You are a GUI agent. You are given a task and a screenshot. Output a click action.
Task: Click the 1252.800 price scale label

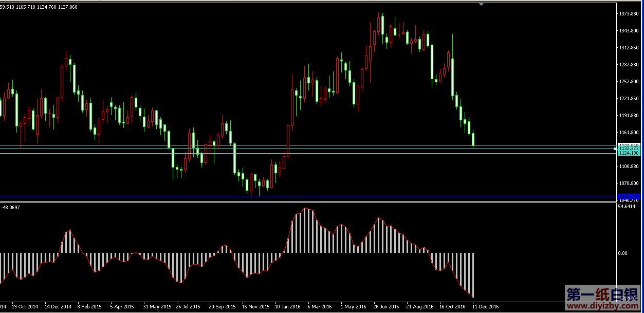tap(630, 82)
